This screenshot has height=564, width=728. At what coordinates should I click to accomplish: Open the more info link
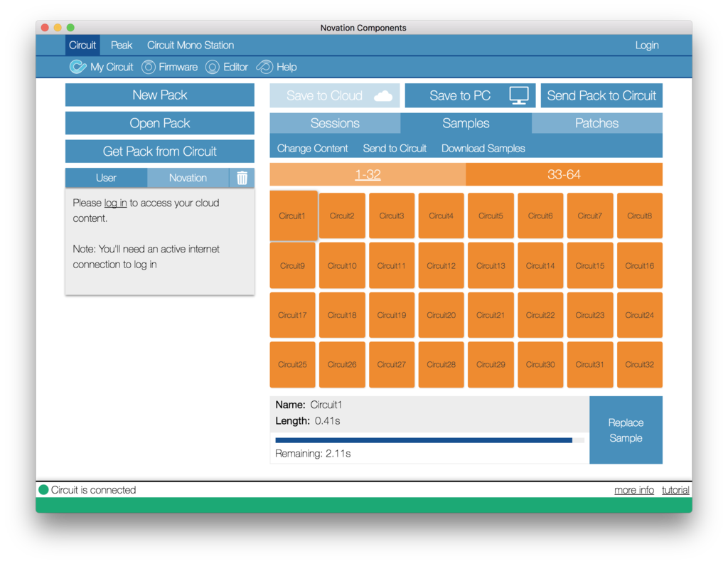633,490
